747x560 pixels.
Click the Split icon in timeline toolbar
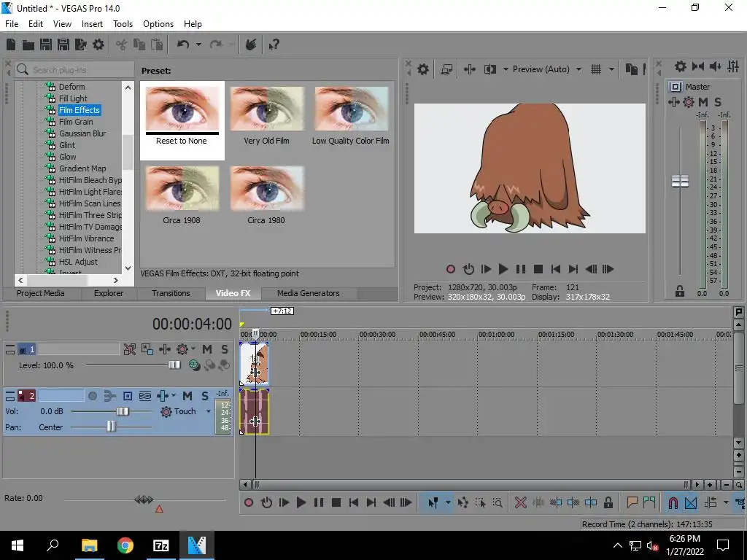[x=591, y=502]
